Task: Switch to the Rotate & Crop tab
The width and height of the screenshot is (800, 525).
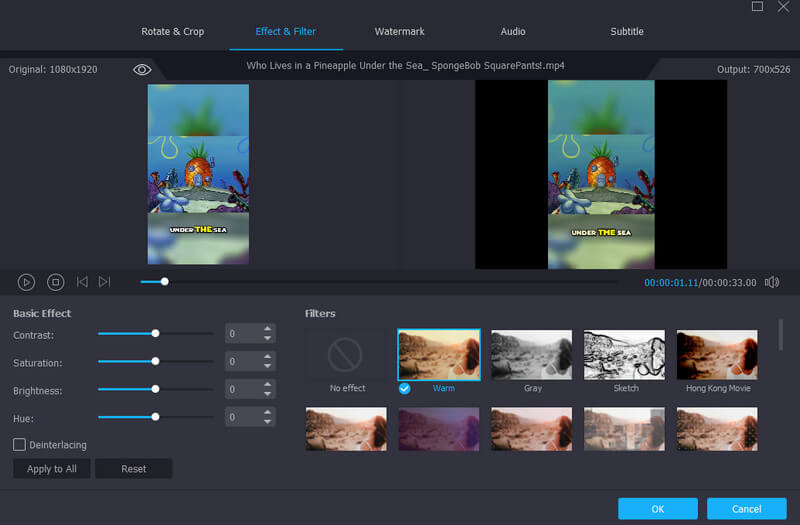Action: click(x=172, y=32)
